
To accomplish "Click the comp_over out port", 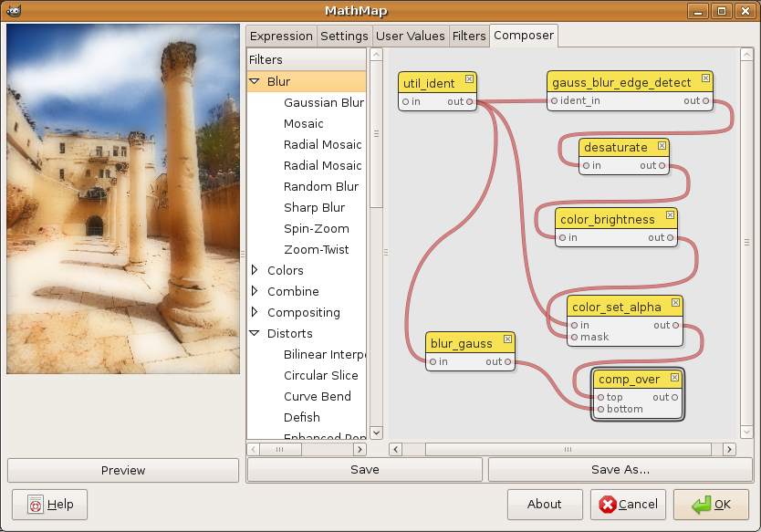I will click(x=674, y=398).
